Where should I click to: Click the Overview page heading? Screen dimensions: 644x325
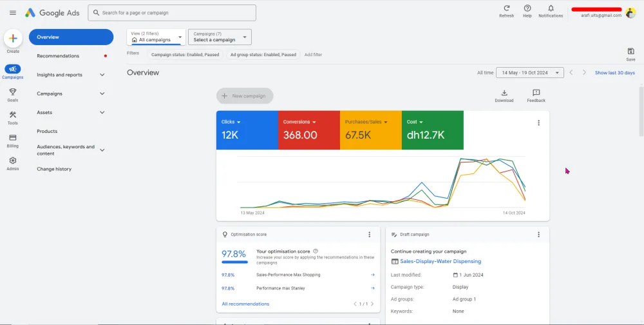point(143,72)
